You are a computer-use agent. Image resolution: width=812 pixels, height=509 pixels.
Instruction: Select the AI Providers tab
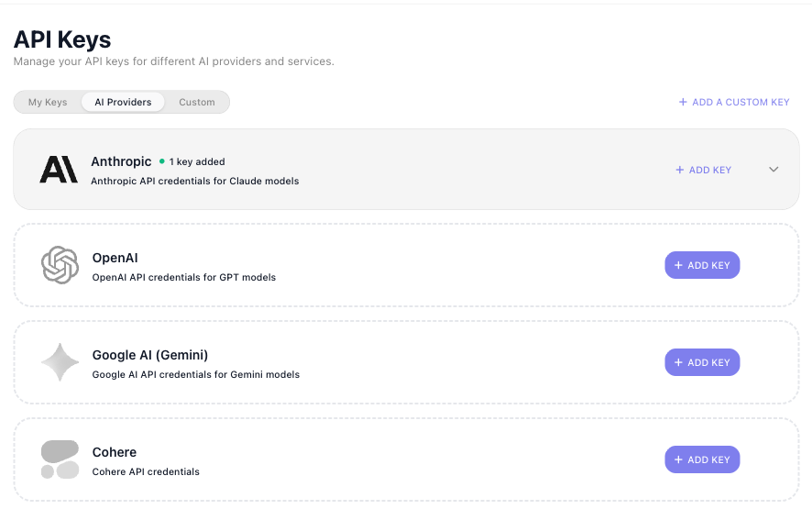click(123, 102)
